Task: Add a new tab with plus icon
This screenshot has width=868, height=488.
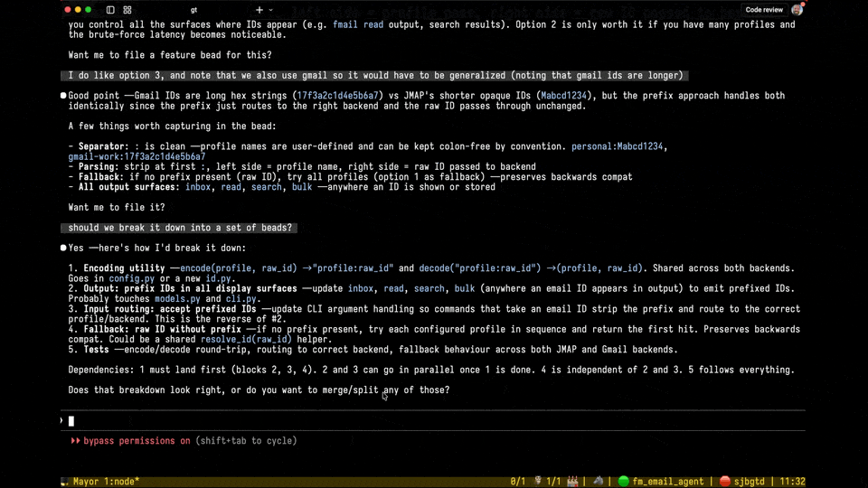Action: 259,10
